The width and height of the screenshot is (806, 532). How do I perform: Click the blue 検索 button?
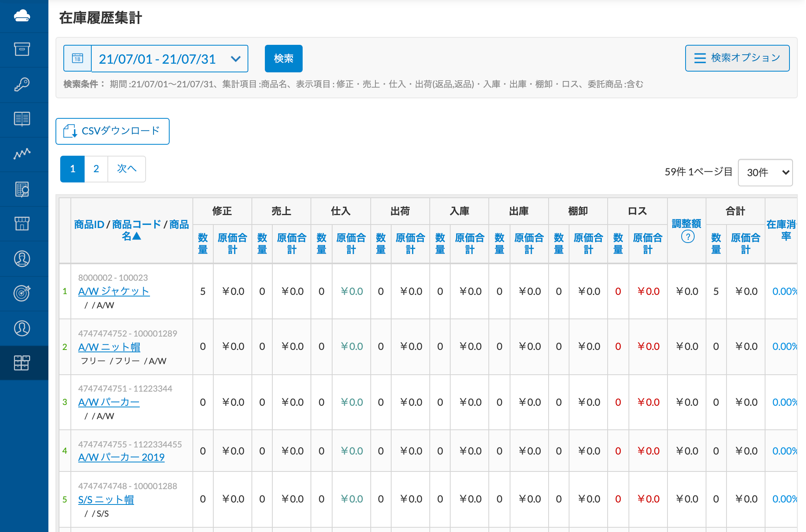(283, 59)
